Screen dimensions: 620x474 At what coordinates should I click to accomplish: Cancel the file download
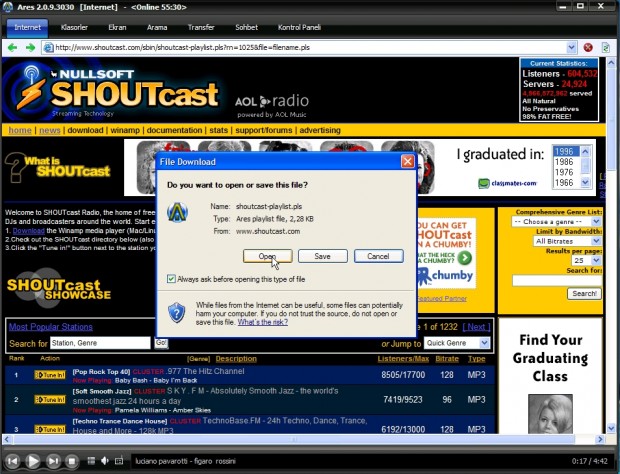[378, 256]
